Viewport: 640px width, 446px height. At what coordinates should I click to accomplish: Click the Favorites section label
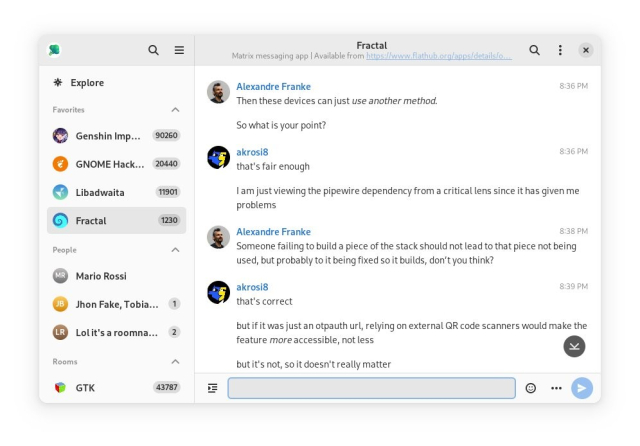[69, 110]
